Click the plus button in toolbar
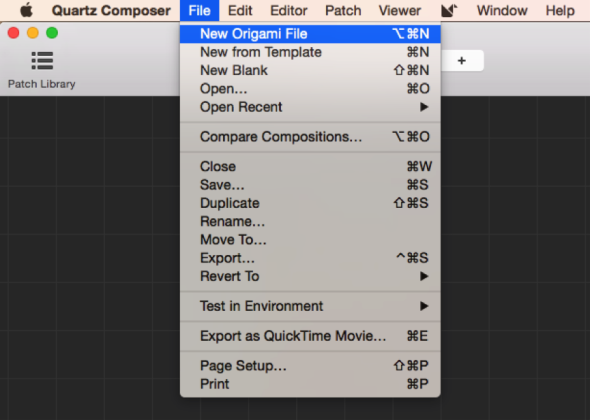Viewport: 590px width, 420px height. click(x=462, y=61)
